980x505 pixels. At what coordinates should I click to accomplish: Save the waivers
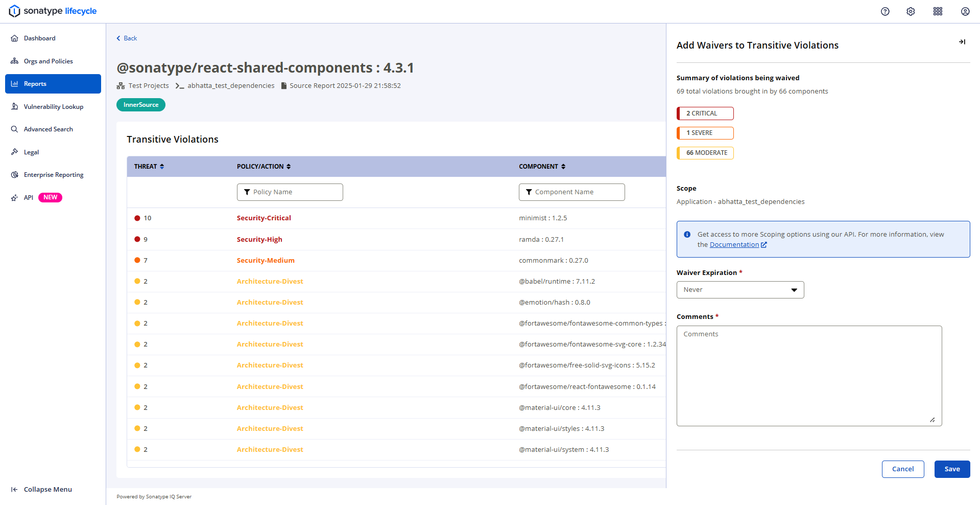(x=952, y=469)
